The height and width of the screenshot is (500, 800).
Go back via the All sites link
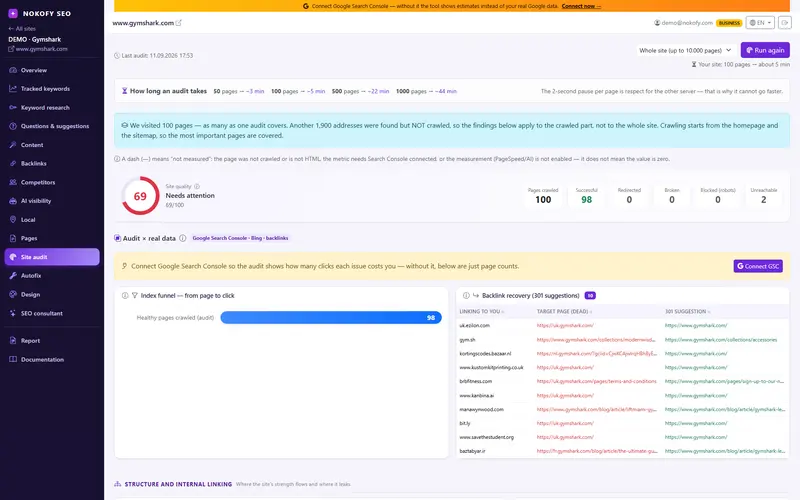point(22,29)
